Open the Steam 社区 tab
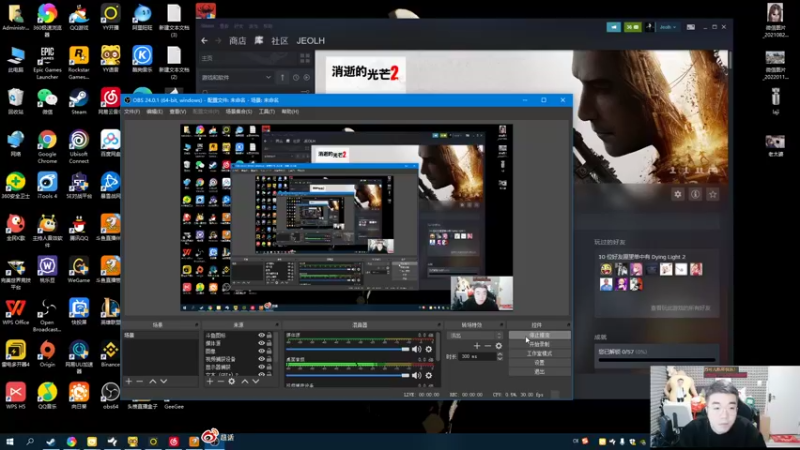This screenshot has width=800, height=450. pos(280,41)
